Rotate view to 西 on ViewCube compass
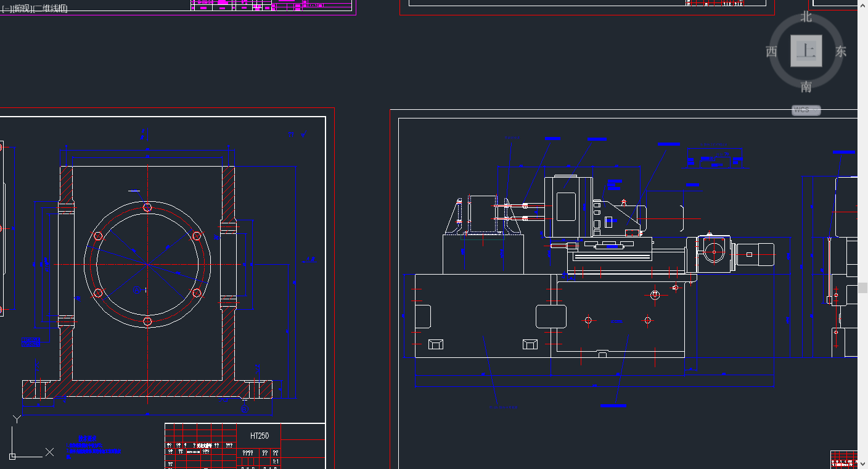 coord(772,52)
